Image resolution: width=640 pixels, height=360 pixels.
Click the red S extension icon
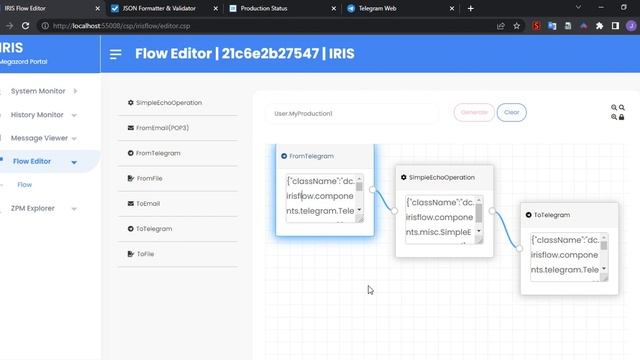(536, 26)
